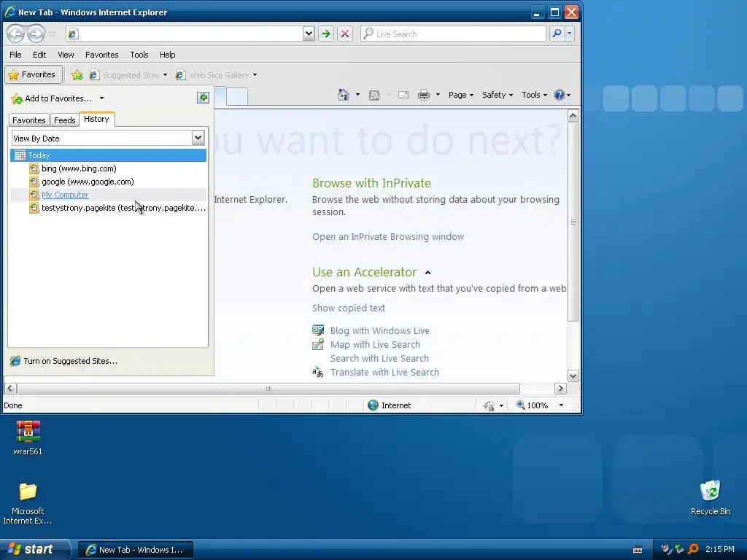Click the RSS Feeds icon
The image size is (747, 560).
(374, 96)
